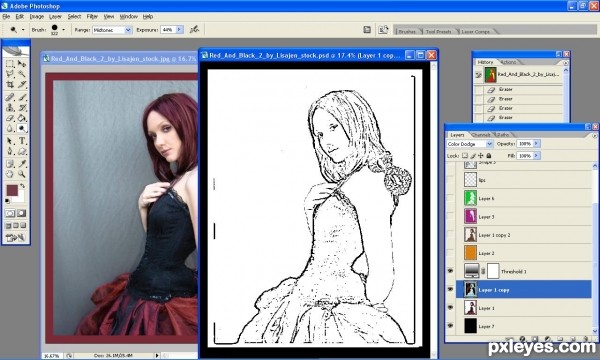Show the Layer 3 layer

coord(450,217)
